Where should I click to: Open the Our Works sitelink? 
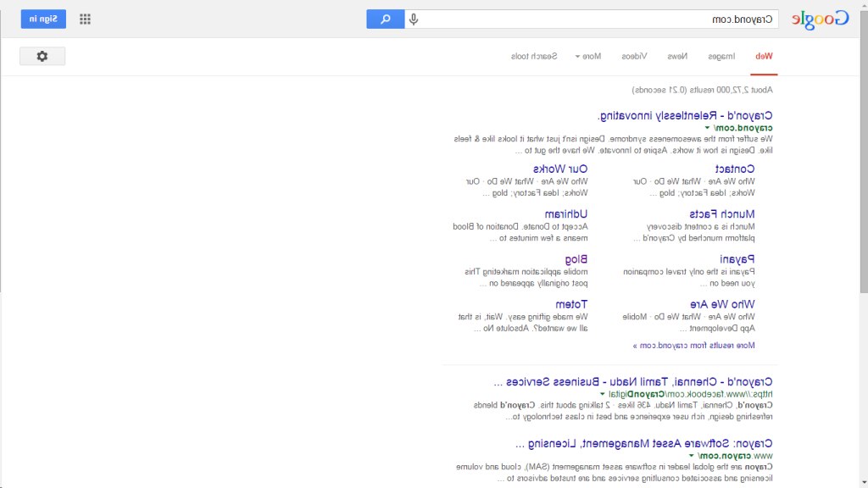coord(559,169)
